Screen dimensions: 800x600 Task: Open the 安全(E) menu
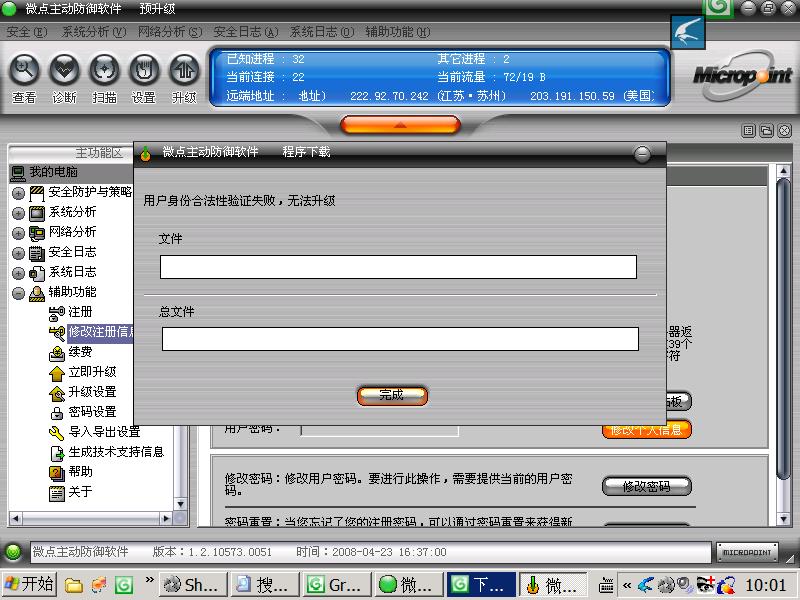(x=27, y=32)
